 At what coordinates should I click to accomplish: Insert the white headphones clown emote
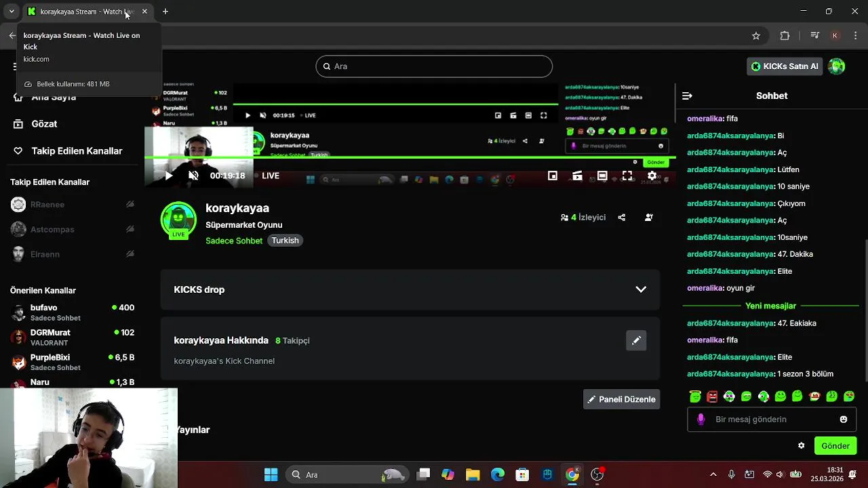pos(729,396)
